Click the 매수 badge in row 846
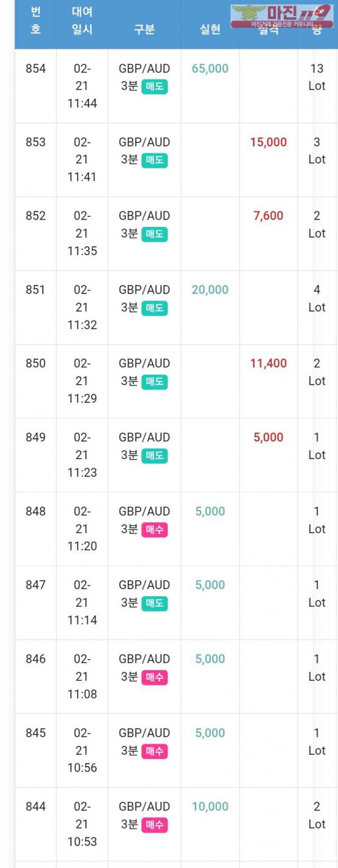This screenshot has height=868, width=338. pyautogui.click(x=154, y=677)
